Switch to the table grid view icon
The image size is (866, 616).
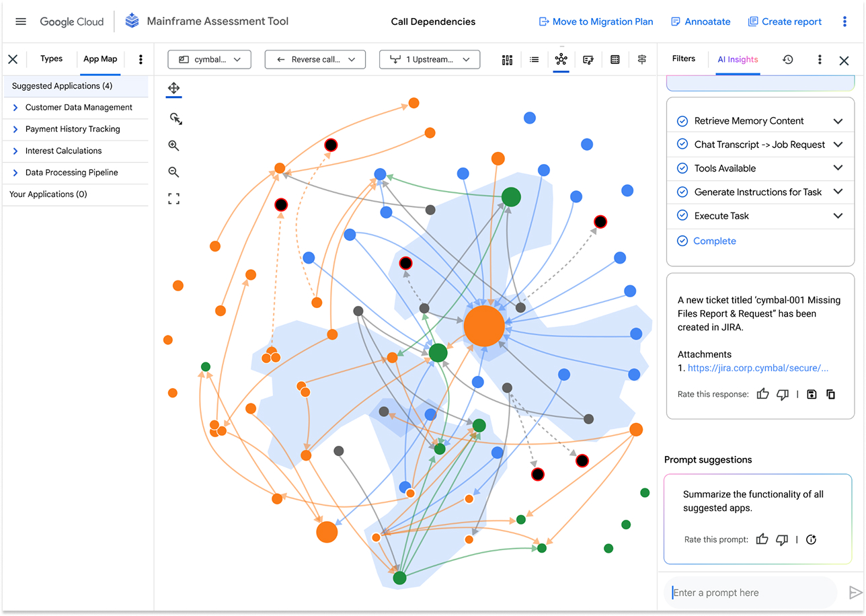[615, 60]
